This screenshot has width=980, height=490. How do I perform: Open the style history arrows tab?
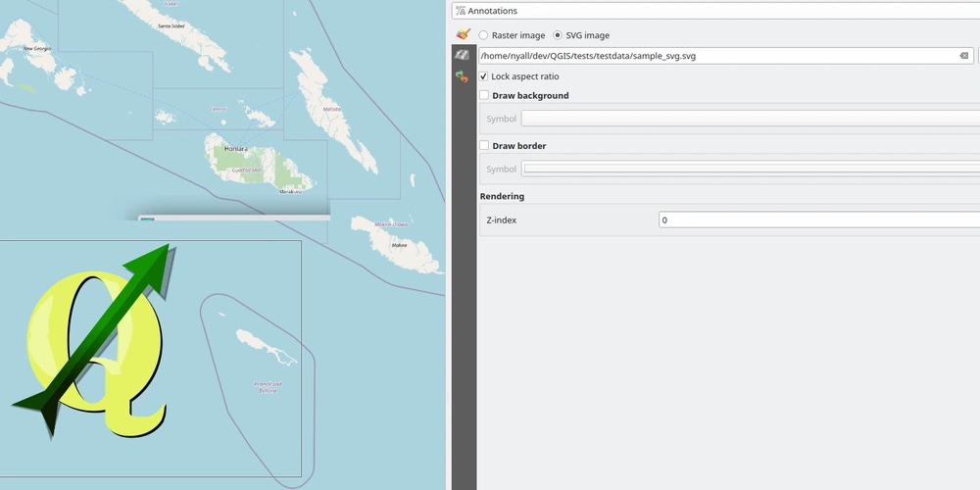point(463,76)
